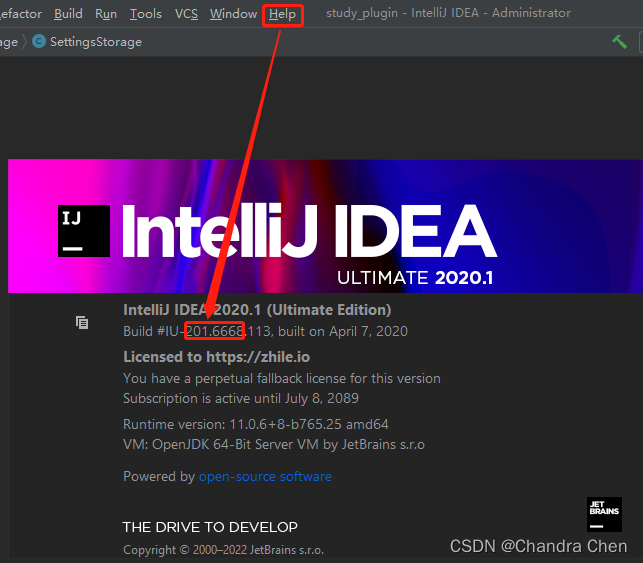Click Licensed to https://zhile.io text
This screenshot has width=643, height=563.
point(217,357)
